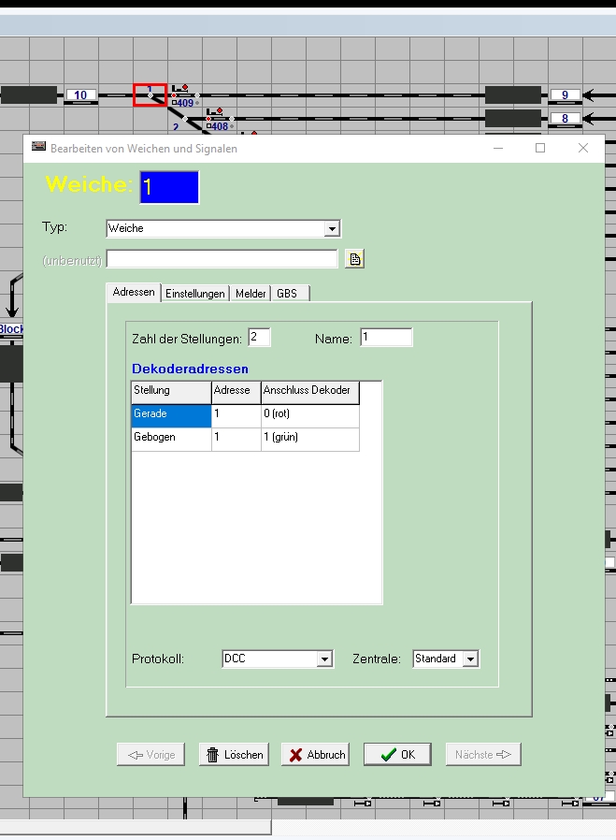The height and width of the screenshot is (840, 616).
Task: Confirm with the OK button
Action: click(x=397, y=755)
